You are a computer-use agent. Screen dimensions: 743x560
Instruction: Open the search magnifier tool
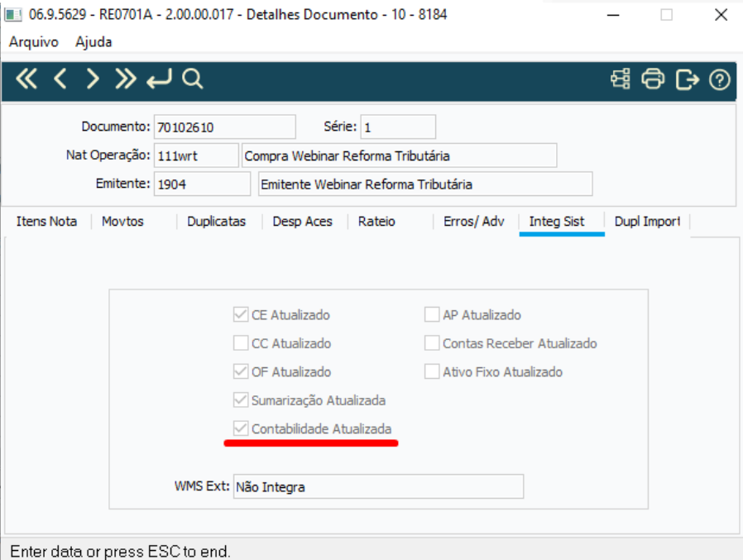193,79
